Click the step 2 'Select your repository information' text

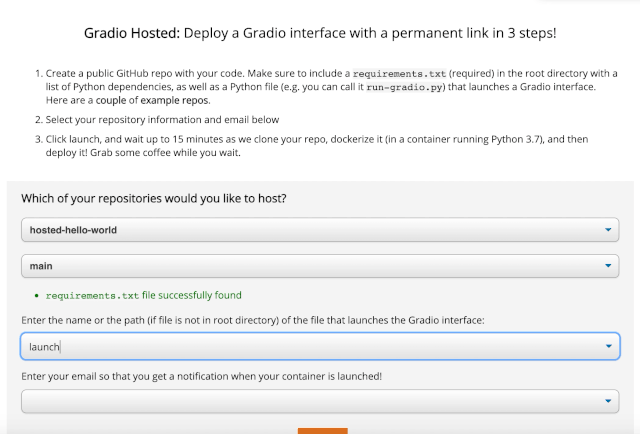[162, 120]
